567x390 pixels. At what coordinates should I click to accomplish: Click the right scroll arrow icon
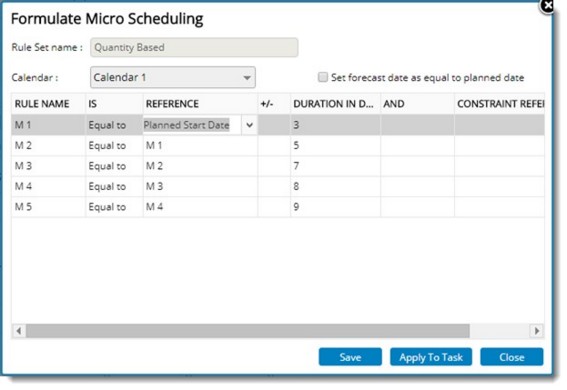537,331
